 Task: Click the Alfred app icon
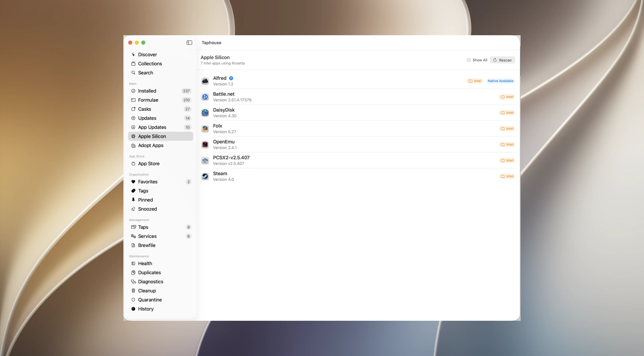(205, 81)
